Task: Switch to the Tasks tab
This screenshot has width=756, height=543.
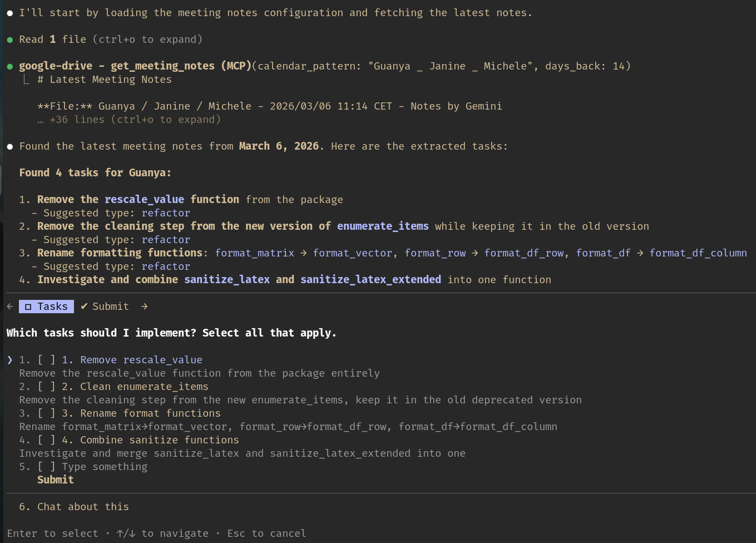Action: pyautogui.click(x=47, y=307)
